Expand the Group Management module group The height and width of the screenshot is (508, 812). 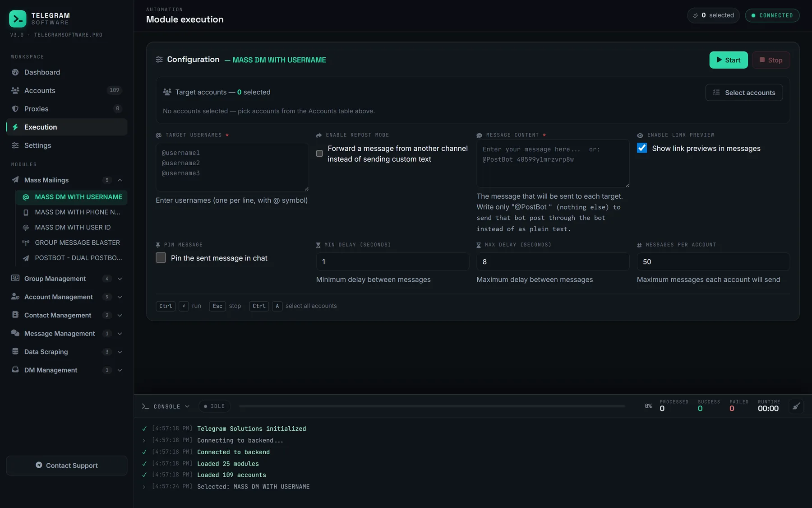pos(120,279)
